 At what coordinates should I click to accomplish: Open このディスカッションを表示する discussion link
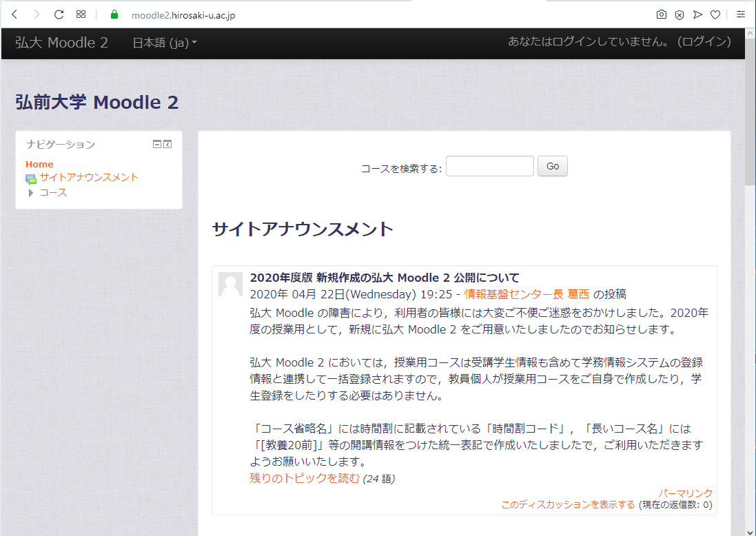coord(567,504)
